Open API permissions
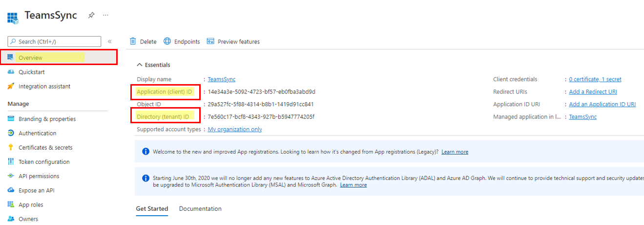Image resolution: width=644 pixels, height=225 pixels. pos(39,176)
